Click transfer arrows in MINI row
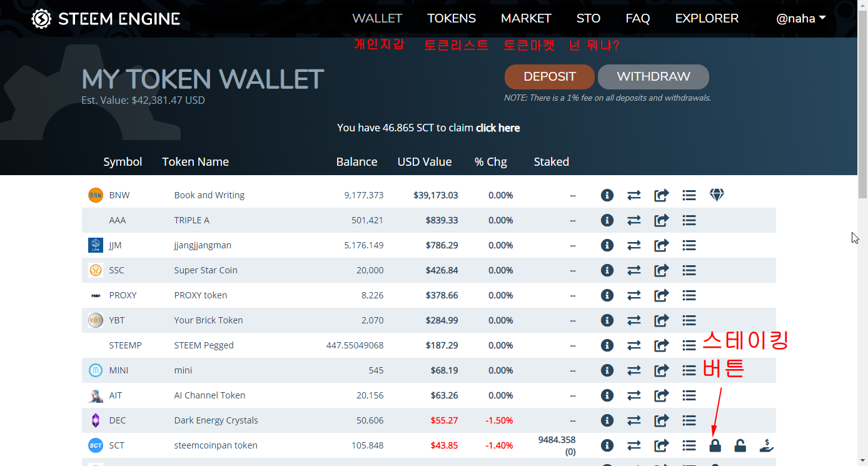The width and height of the screenshot is (868, 466). pos(634,370)
